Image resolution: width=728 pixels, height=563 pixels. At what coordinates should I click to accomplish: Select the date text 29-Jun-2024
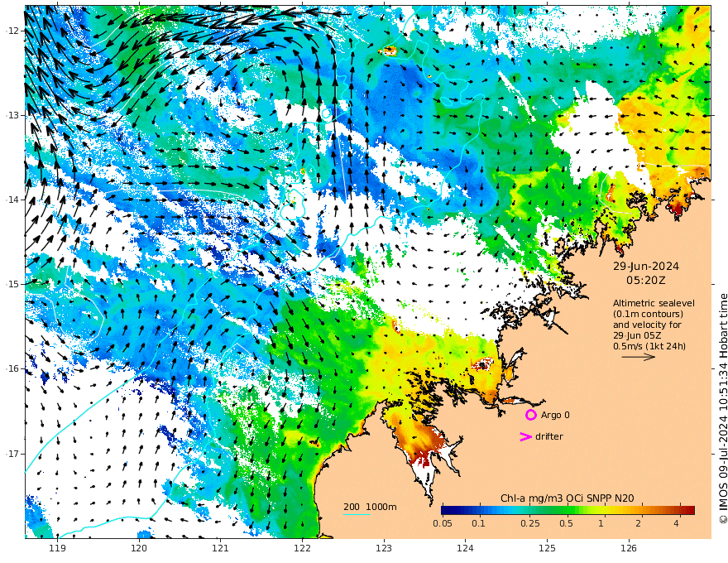(646, 267)
